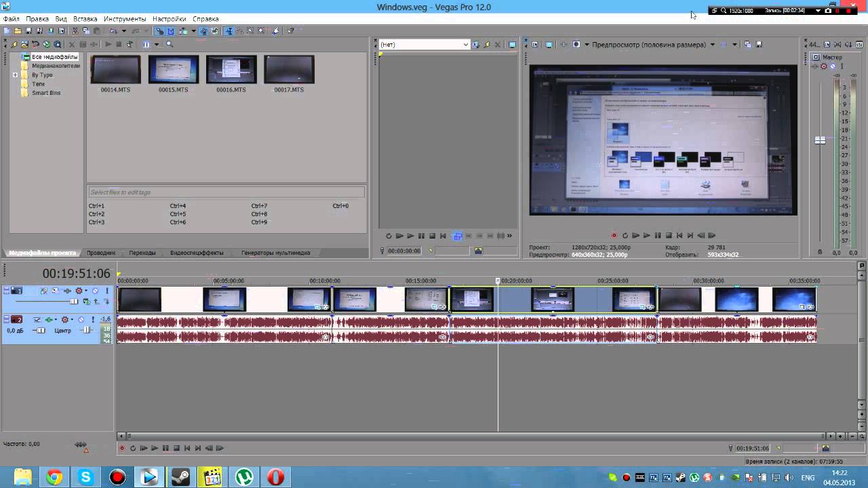Solo video track 1
Screen dimensions: 868x488
[x=107, y=291]
